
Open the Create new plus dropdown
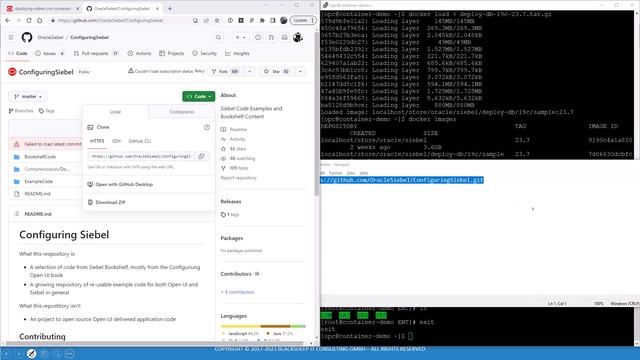(240, 37)
